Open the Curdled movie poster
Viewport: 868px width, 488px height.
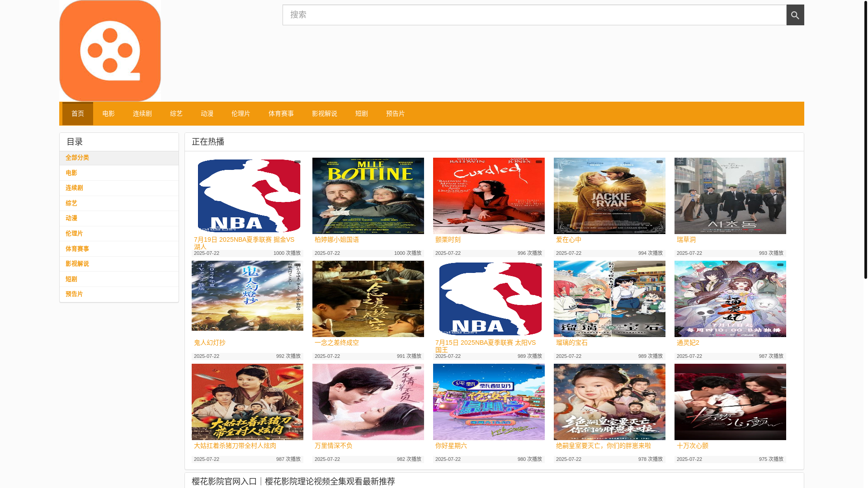click(489, 196)
